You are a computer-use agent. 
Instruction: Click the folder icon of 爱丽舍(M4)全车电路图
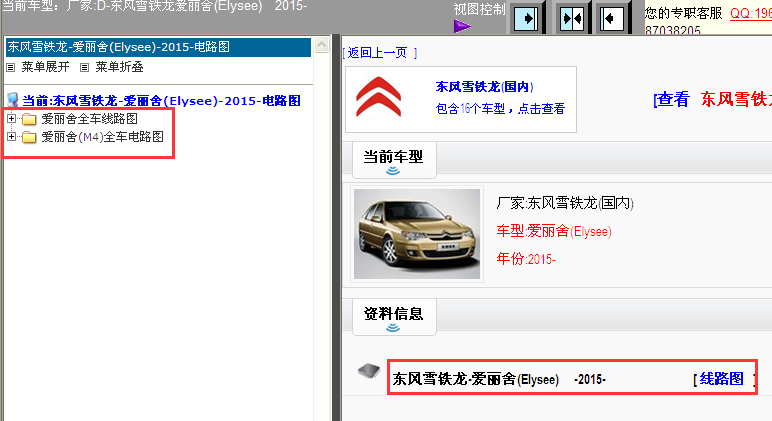point(29,137)
